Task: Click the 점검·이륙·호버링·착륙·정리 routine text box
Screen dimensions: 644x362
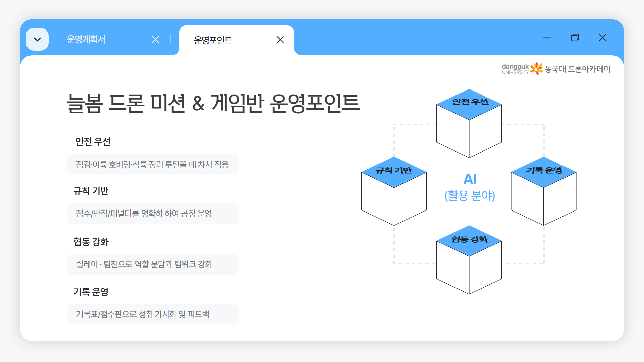Action: pyautogui.click(x=153, y=164)
